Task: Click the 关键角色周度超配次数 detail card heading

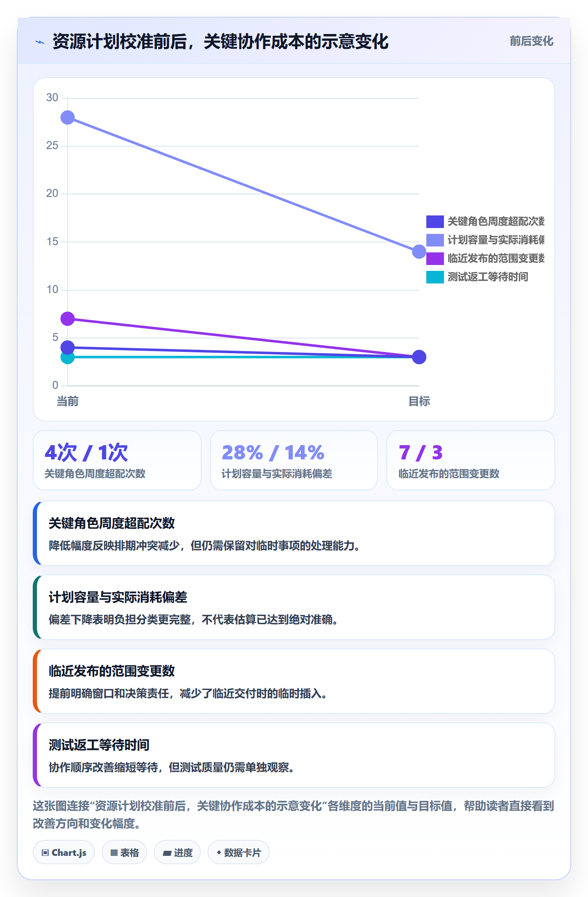Action: click(x=112, y=523)
